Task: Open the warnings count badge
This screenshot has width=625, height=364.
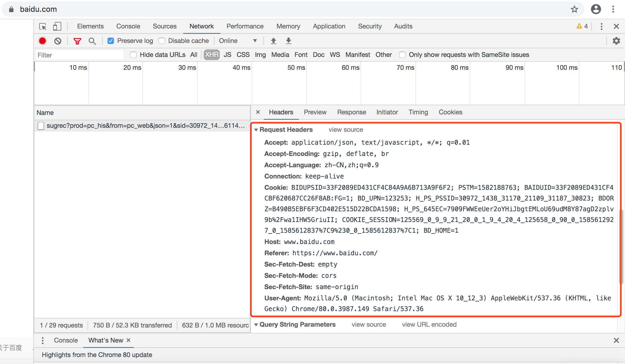Action: [582, 26]
